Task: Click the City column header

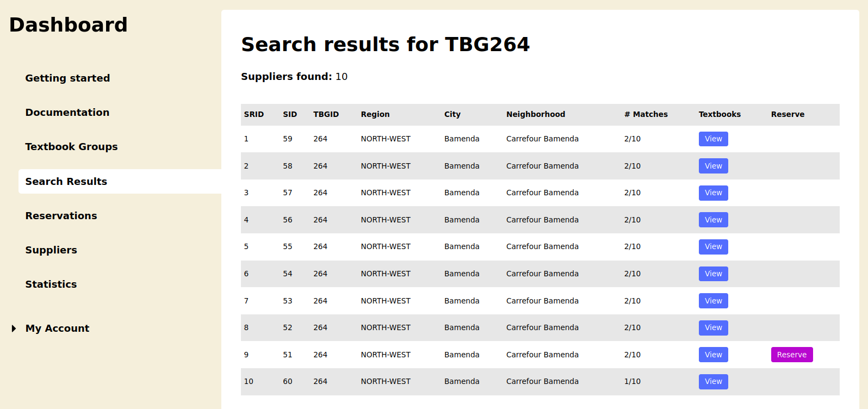Action: (452, 114)
